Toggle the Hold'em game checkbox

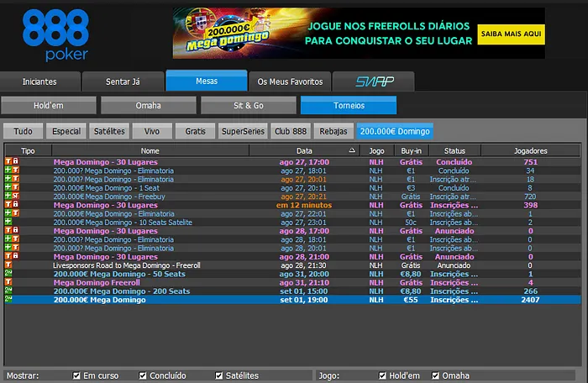[382, 375]
